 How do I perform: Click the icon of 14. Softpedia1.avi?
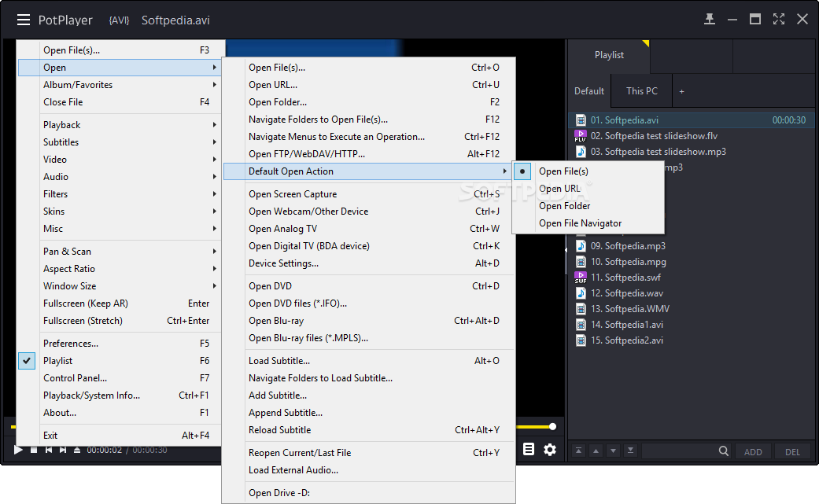[581, 325]
